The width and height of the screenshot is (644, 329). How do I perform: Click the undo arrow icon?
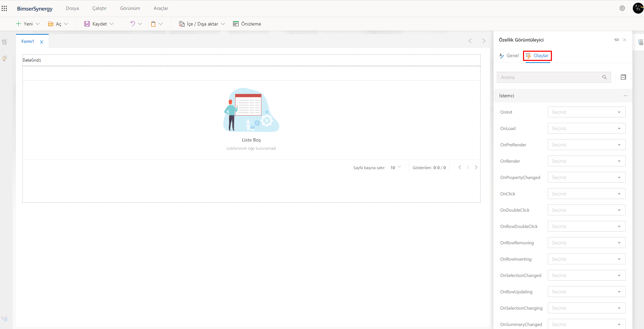pos(133,24)
